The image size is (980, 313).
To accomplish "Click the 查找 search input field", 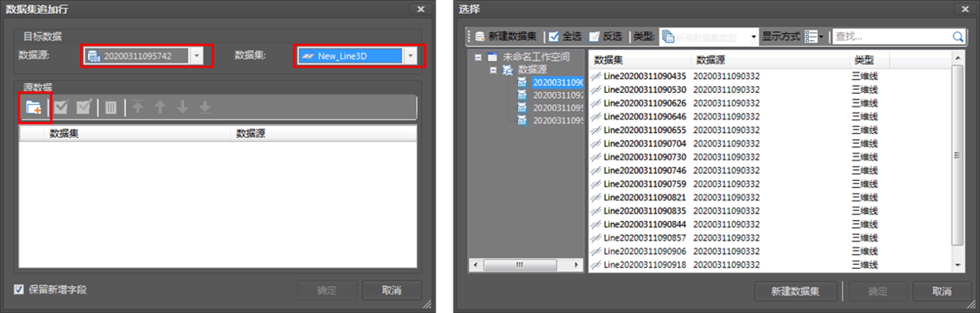I will 890,37.
